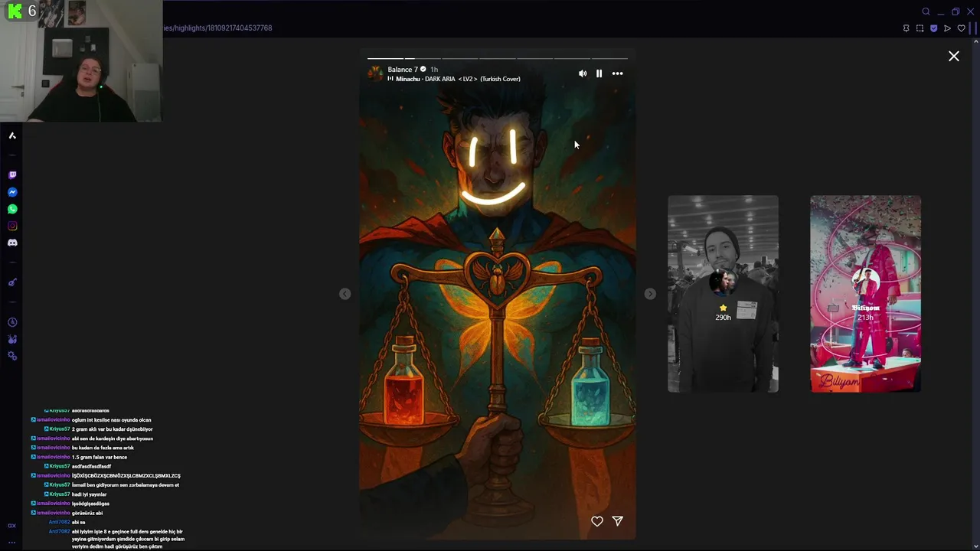Go to the next story arrow
The image size is (980, 551).
click(x=650, y=294)
